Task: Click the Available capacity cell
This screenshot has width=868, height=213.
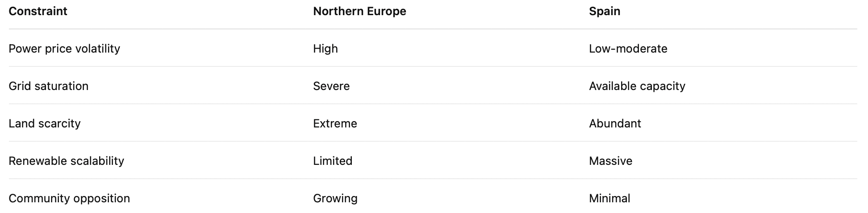Action: coord(637,86)
